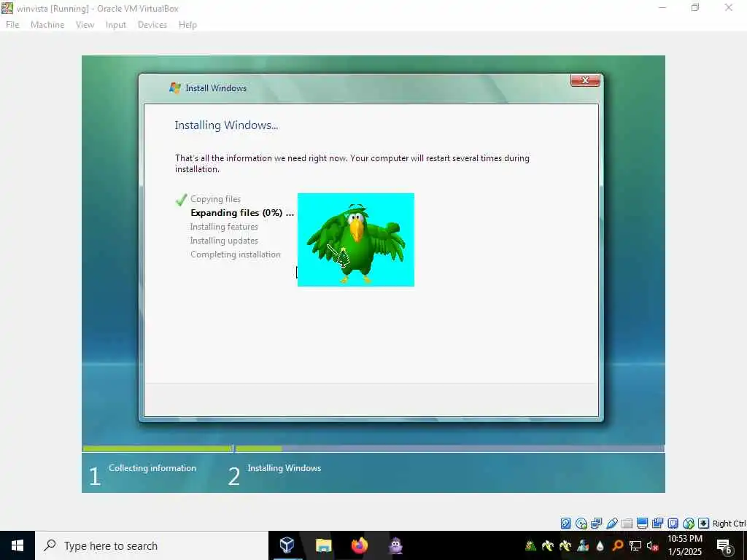Click the Windows flag icon in Install Windows
747x560 pixels.
[175, 87]
